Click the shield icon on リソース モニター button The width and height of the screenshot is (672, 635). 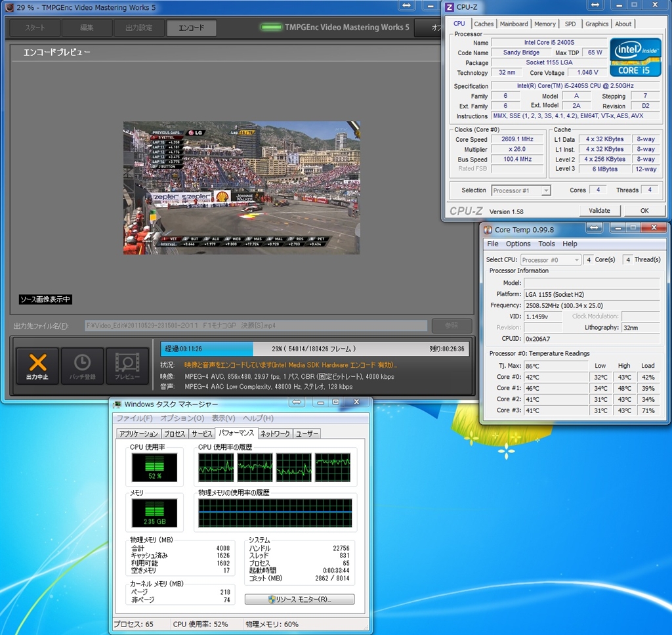pos(271,600)
